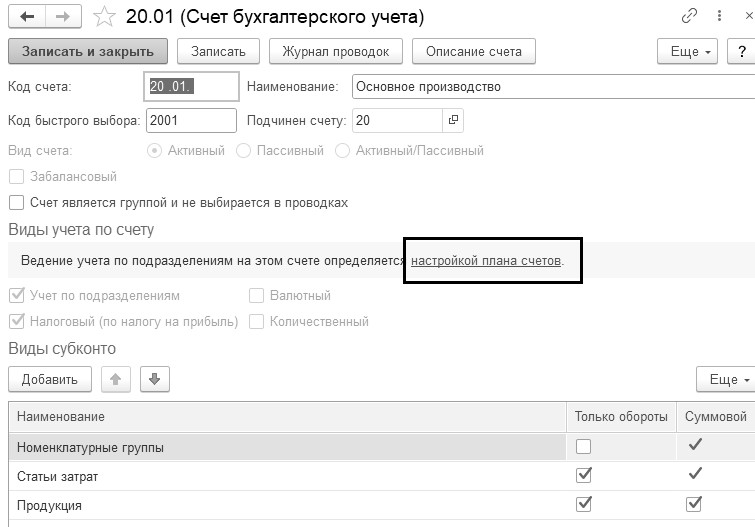Toggle Учет по подразделениям checkbox
The height and width of the screenshot is (527, 755).
(17, 295)
